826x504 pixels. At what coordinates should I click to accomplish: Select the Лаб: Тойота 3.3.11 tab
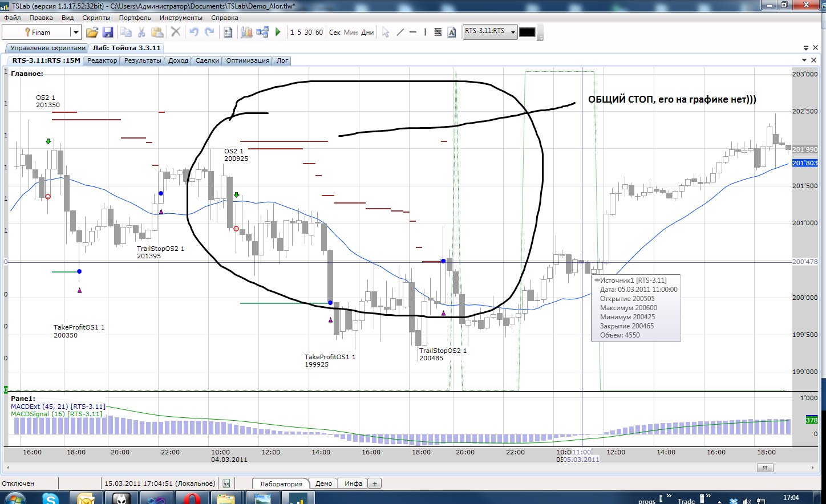click(127, 48)
